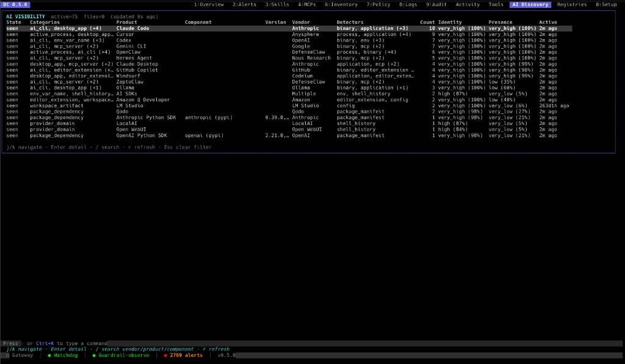The height and width of the screenshot is (364, 625).
Task: Select the Ollama product row
Action: [x=289, y=88]
